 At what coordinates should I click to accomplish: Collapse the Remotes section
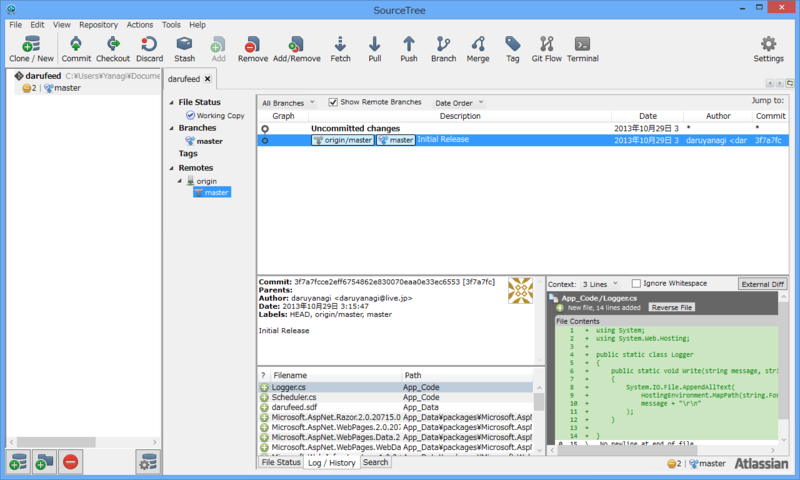(171, 168)
